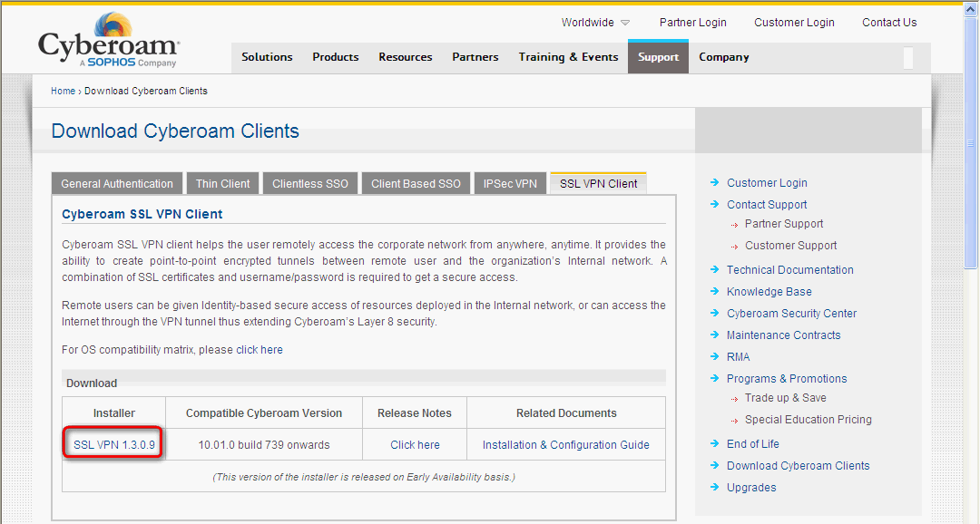980x524 pixels.
Task: Open release notes via Click here
Action: click(x=415, y=445)
